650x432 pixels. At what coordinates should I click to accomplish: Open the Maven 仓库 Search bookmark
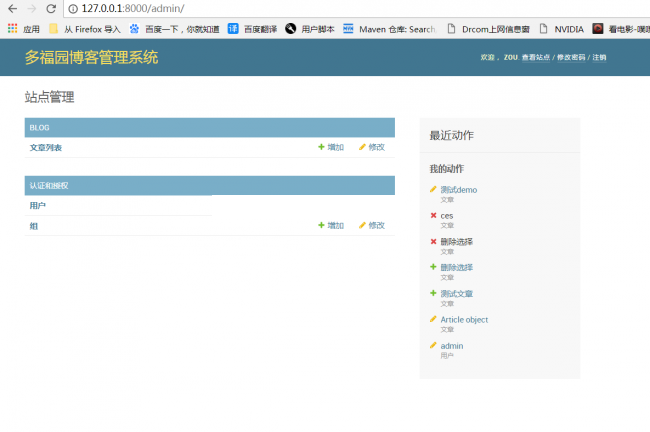pyautogui.click(x=389, y=29)
